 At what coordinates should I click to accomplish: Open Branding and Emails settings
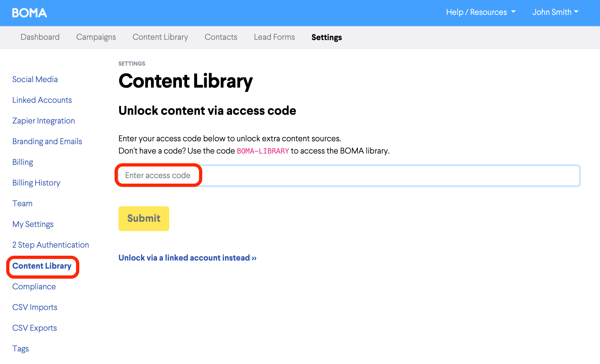click(47, 141)
